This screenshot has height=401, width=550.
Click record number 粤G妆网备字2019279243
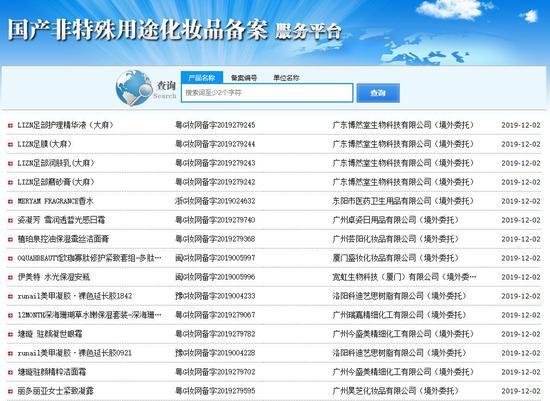coord(215,163)
